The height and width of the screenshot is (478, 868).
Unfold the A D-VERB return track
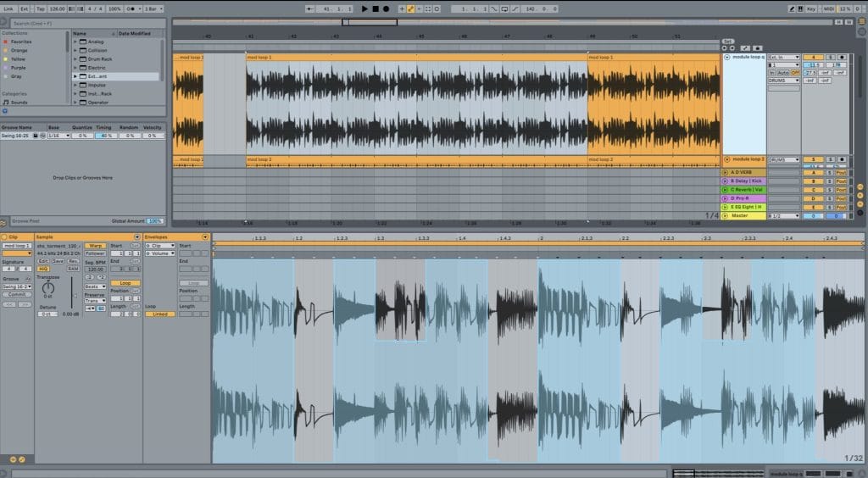pos(726,173)
